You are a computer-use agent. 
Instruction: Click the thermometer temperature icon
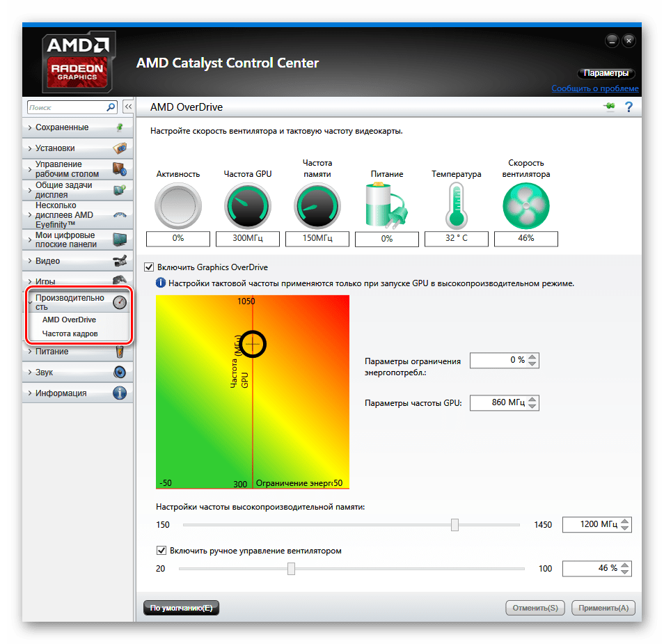click(x=456, y=206)
